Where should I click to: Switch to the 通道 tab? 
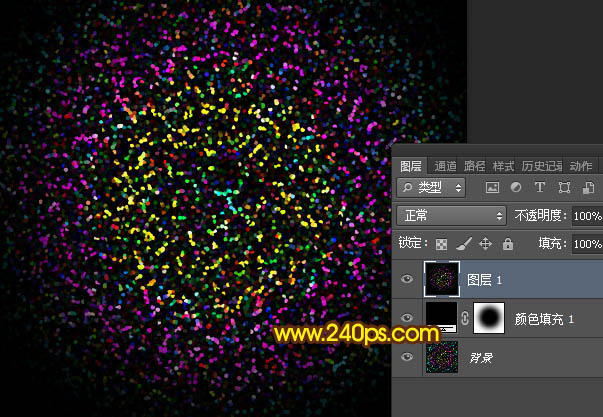445,166
